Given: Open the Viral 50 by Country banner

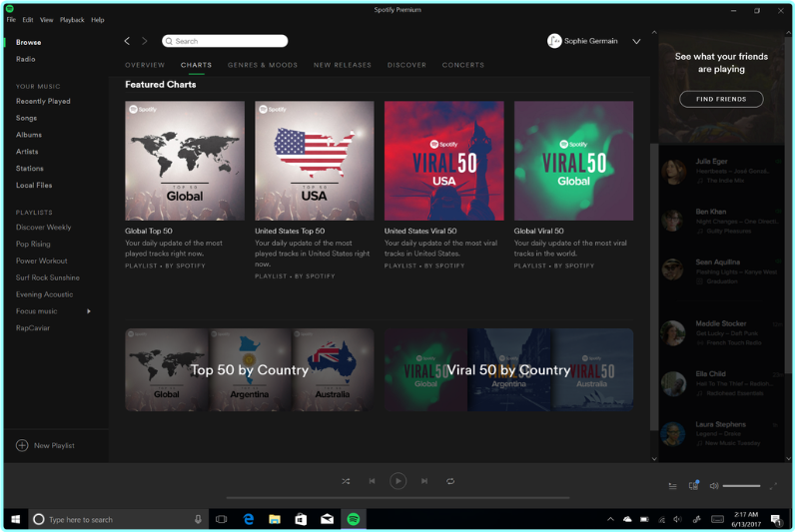Looking at the screenshot, I should [508, 370].
